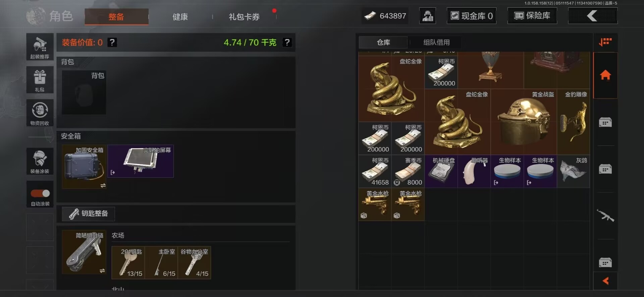Click the swap arrows on the 简陋钥匙链
This screenshot has width=644, height=297.
102,271
